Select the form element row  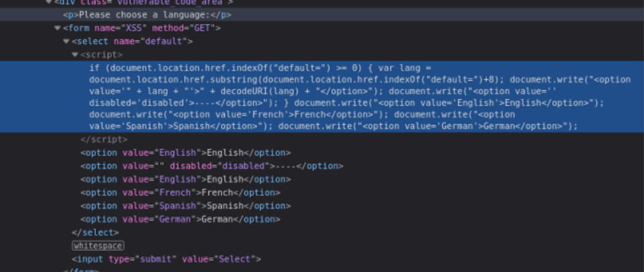322,28
